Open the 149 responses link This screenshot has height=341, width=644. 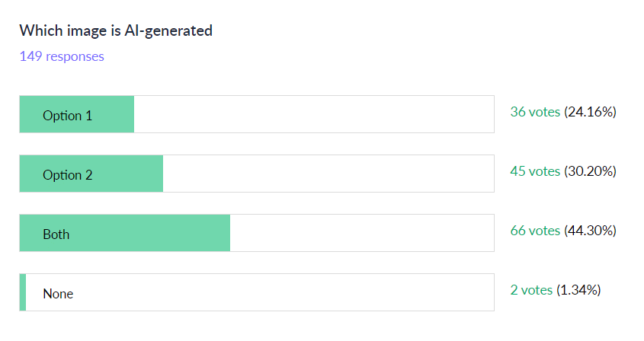[x=62, y=56]
